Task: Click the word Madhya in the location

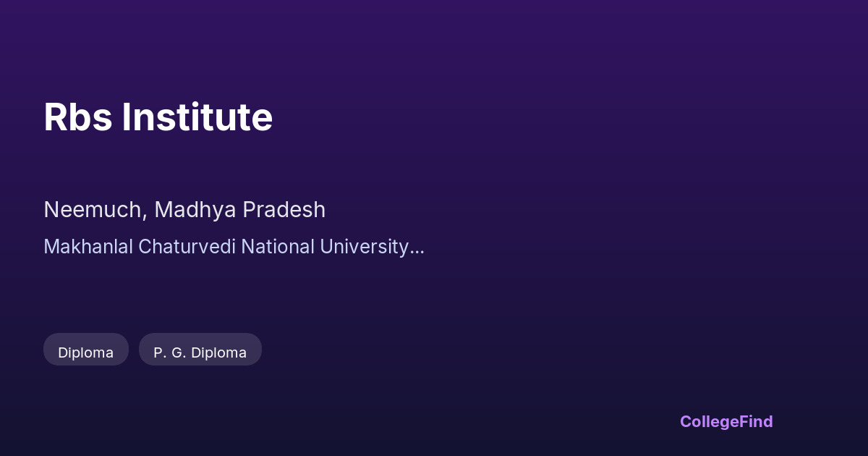Action: [195, 210]
